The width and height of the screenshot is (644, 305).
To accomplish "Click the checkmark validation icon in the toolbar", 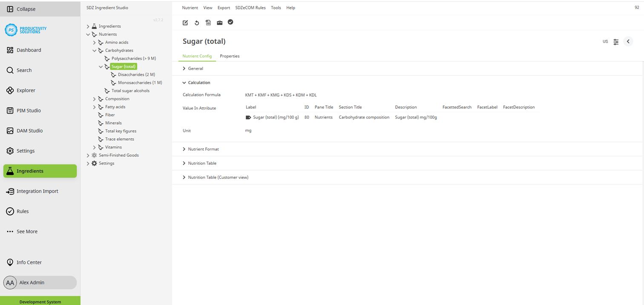I will click(x=230, y=22).
